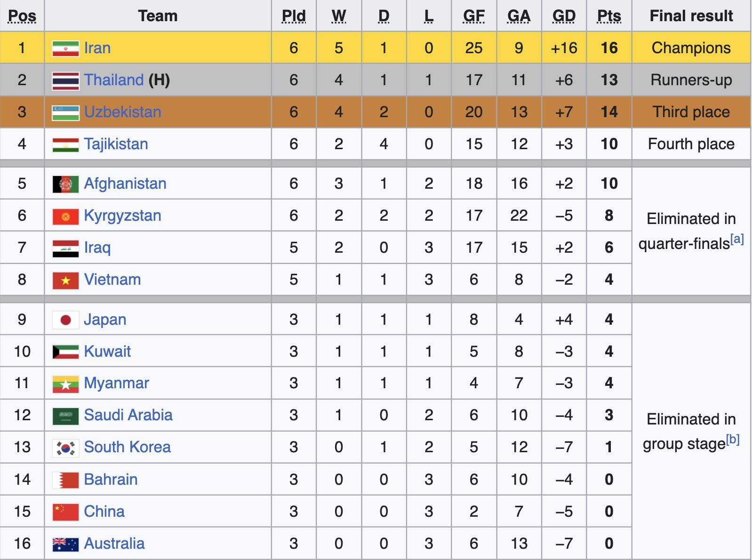
Task: Click the Japan flag icon
Action: [65, 320]
